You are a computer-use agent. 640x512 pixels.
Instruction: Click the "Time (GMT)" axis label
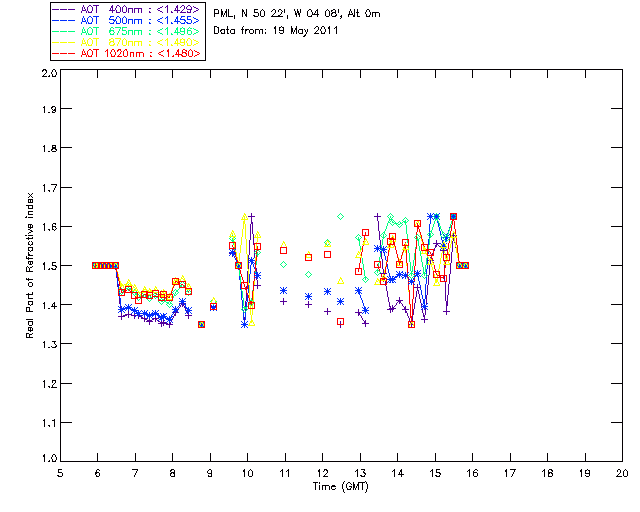coord(340,487)
